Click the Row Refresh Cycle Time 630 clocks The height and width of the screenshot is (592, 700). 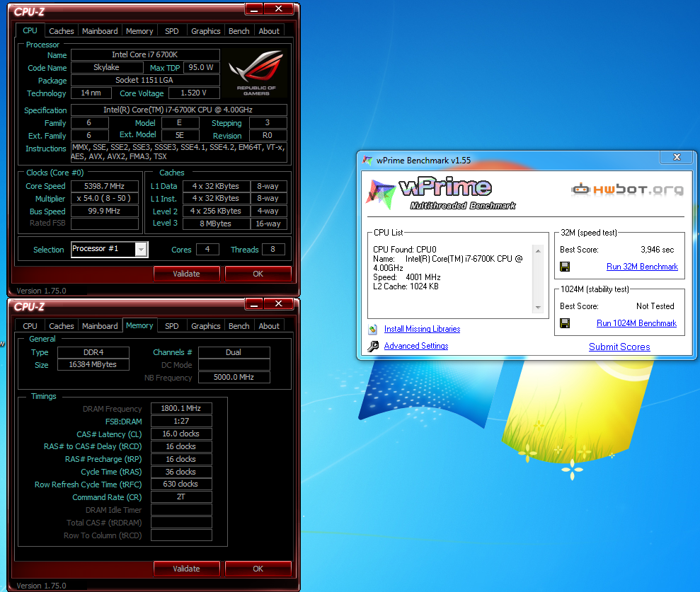tap(181, 484)
